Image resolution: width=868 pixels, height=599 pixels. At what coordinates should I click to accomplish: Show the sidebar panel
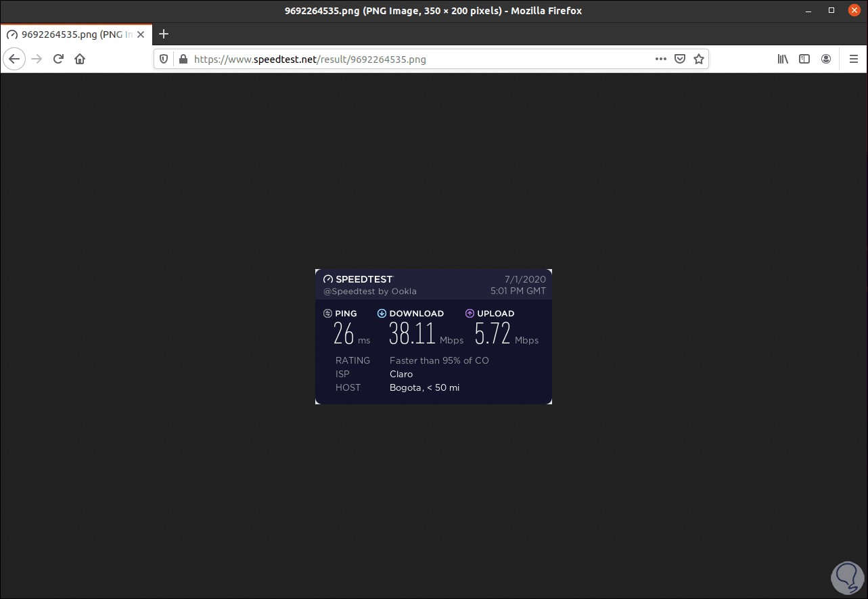coord(804,59)
